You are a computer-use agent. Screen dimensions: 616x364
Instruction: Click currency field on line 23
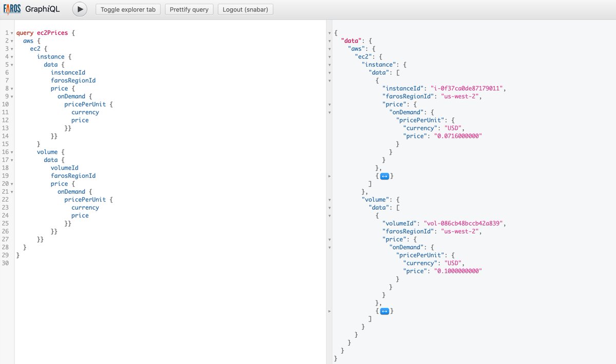pos(85,208)
